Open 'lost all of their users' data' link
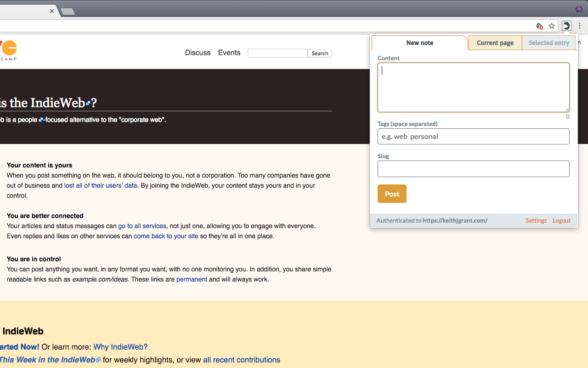 [101, 185]
